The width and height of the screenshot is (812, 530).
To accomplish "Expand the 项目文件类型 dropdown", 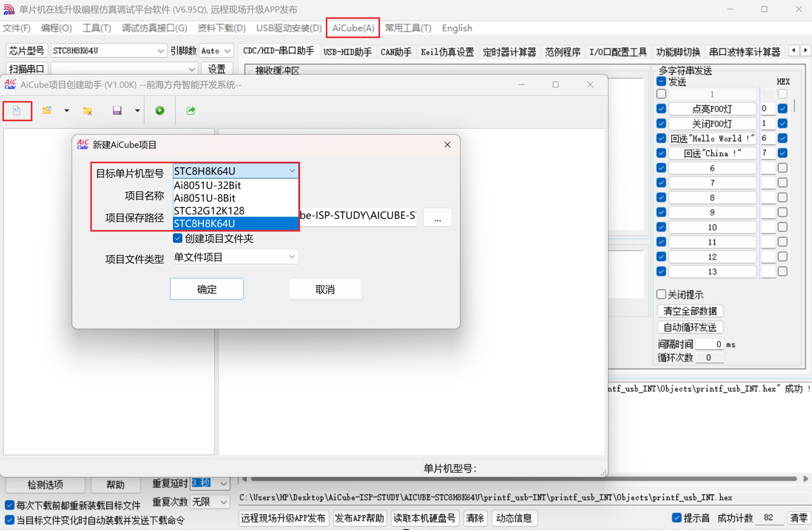I will [292, 257].
